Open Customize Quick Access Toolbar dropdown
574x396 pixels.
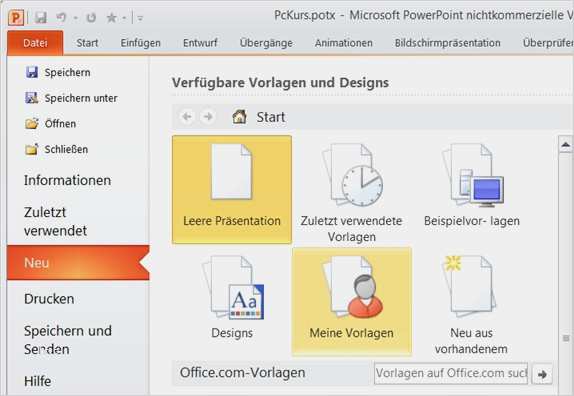(x=140, y=18)
